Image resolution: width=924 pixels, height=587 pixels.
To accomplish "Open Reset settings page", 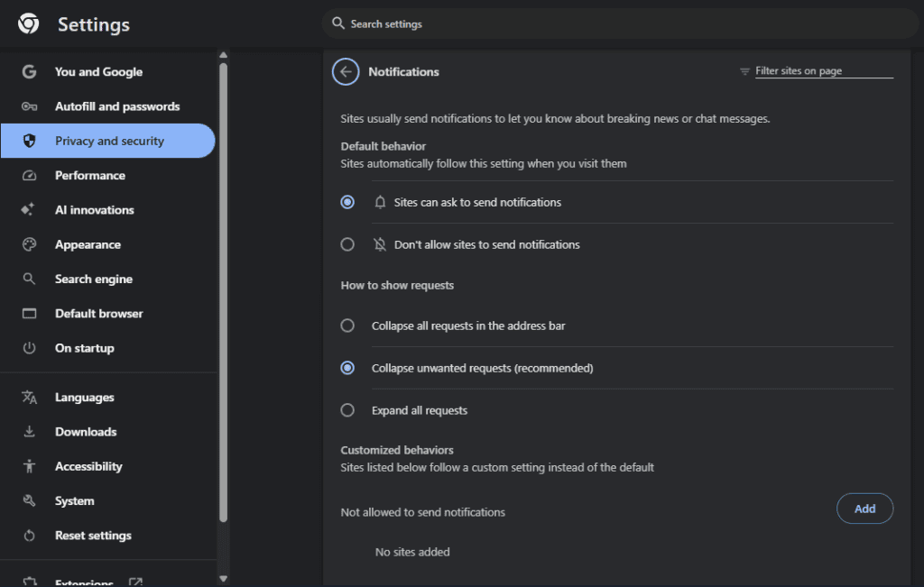I will click(x=108, y=536).
